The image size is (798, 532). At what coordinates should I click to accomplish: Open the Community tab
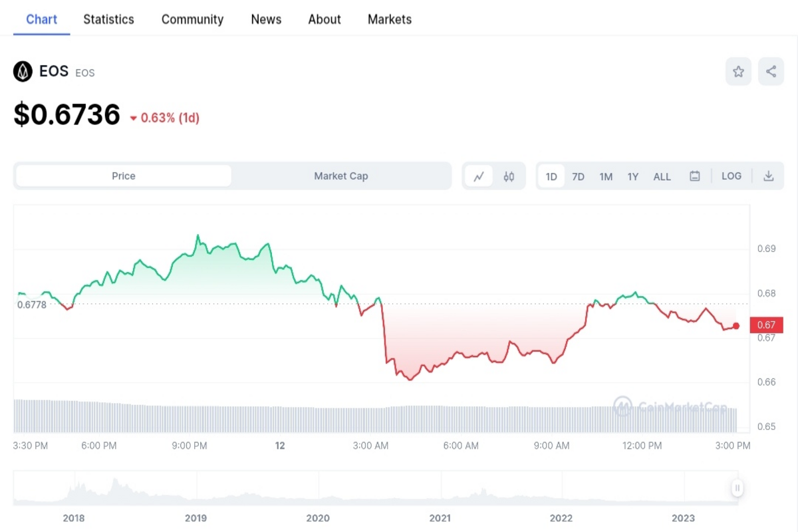coord(192,19)
